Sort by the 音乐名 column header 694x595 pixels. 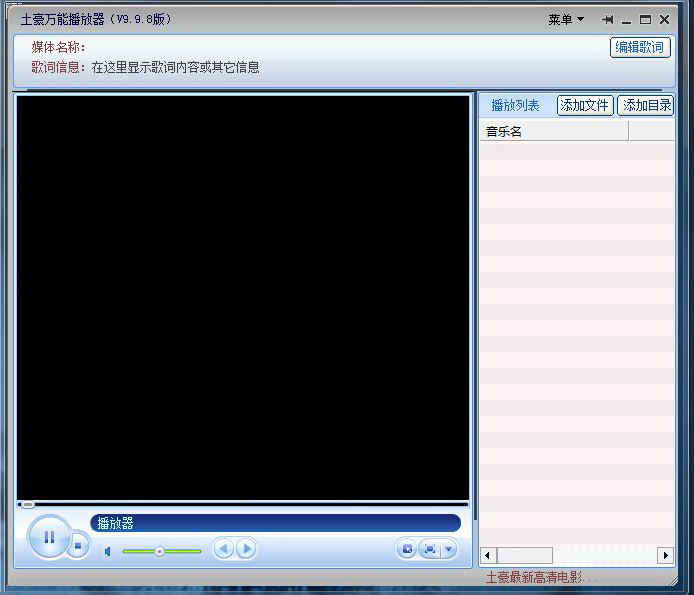point(554,131)
